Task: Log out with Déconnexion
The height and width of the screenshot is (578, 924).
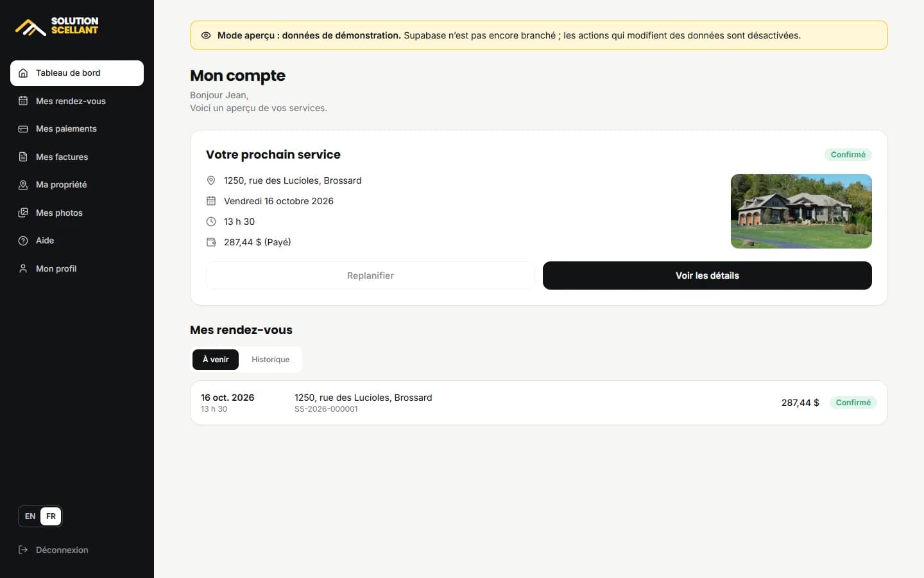Action: [x=77, y=550]
